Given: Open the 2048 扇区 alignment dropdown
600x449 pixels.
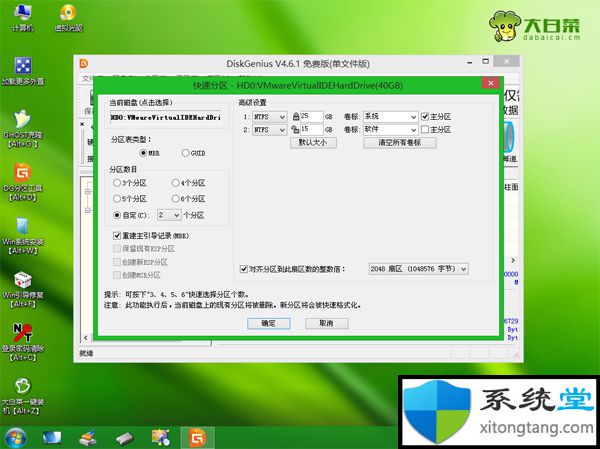Looking at the screenshot, I should pos(418,269).
